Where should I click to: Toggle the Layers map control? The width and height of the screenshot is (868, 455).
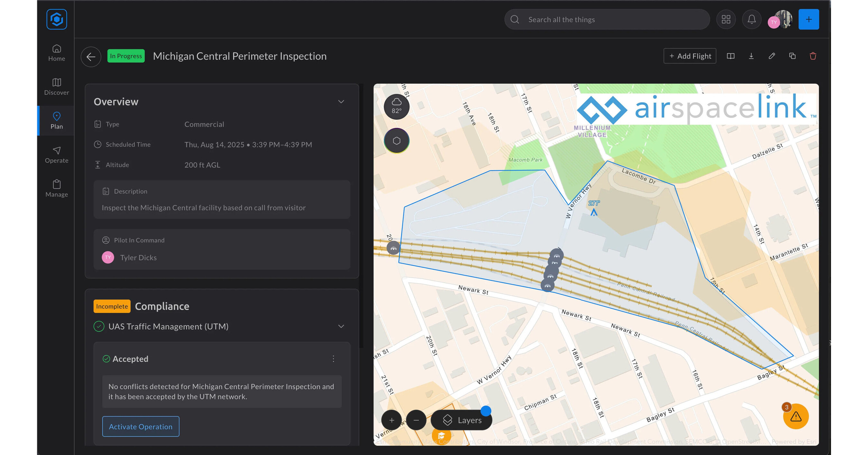(x=461, y=420)
